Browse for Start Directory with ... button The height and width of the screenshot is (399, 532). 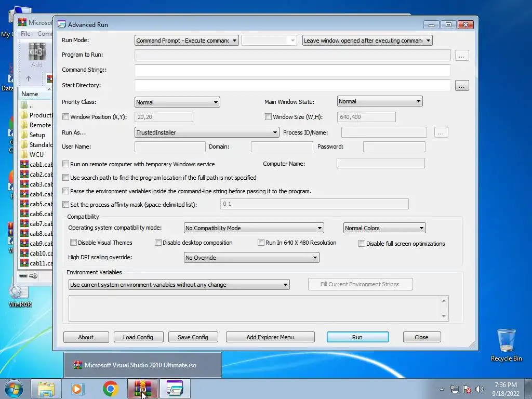coord(462,86)
